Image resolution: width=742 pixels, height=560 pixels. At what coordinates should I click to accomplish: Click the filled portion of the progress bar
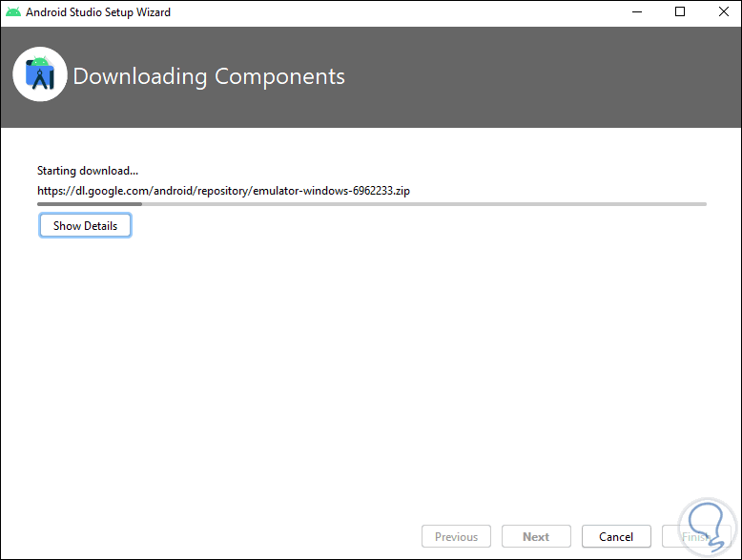pyautogui.click(x=89, y=203)
